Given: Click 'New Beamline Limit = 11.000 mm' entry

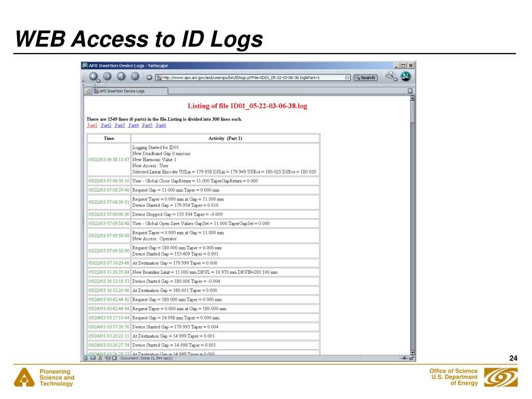Looking at the screenshot, I should (205, 272).
